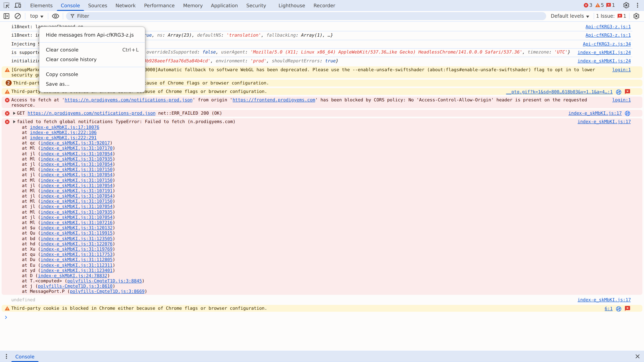
Task: Expand the GET request error entry
Action: point(14,113)
